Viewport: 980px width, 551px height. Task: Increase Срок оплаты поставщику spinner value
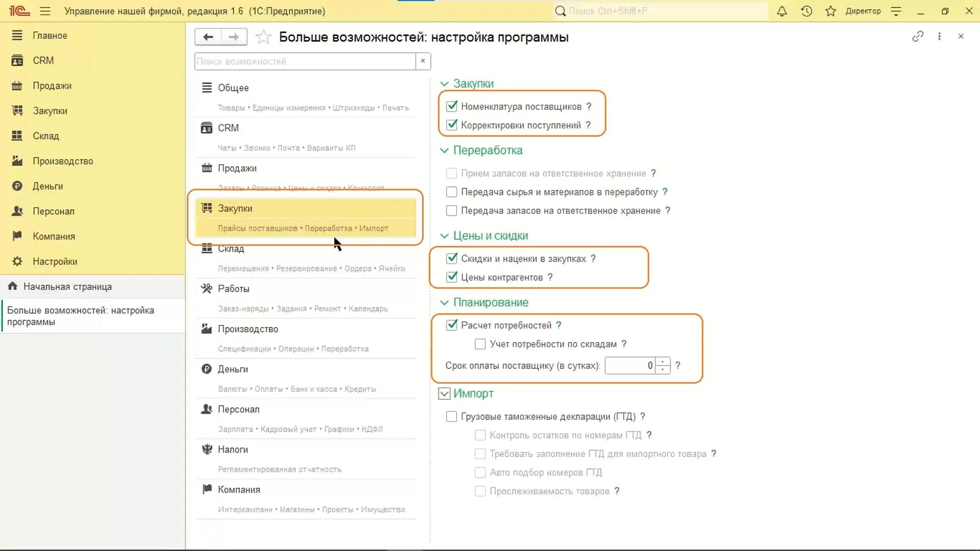click(663, 362)
